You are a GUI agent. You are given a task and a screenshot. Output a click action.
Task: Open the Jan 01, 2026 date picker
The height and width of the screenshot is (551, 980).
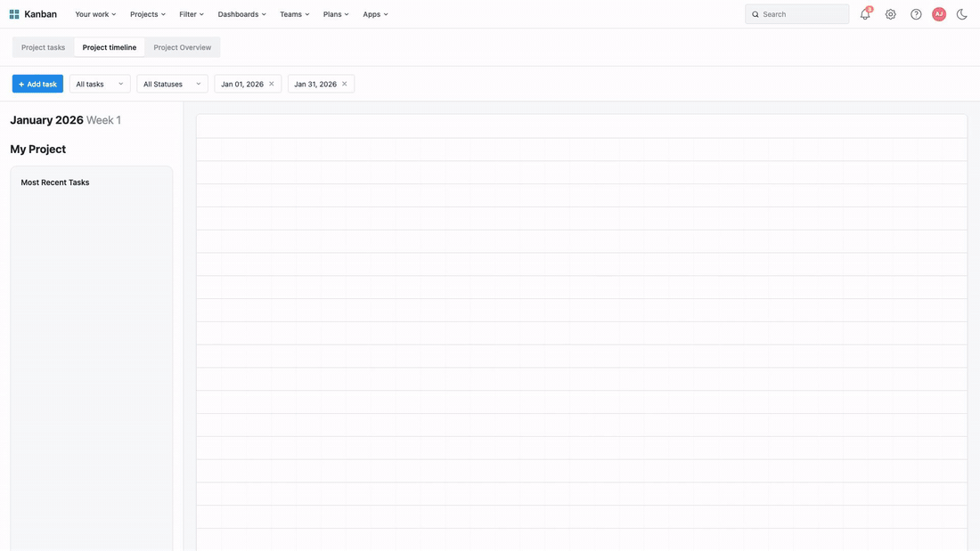coord(241,84)
